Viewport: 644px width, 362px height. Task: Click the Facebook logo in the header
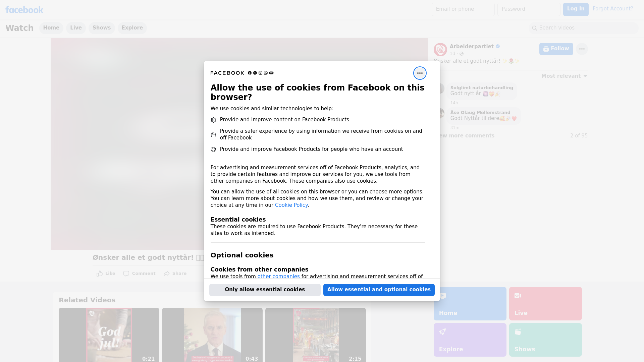[x=24, y=10]
